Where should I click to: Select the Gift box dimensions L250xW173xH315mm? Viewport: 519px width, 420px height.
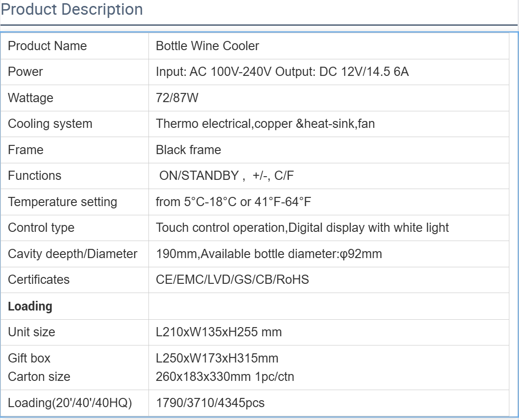point(217,358)
